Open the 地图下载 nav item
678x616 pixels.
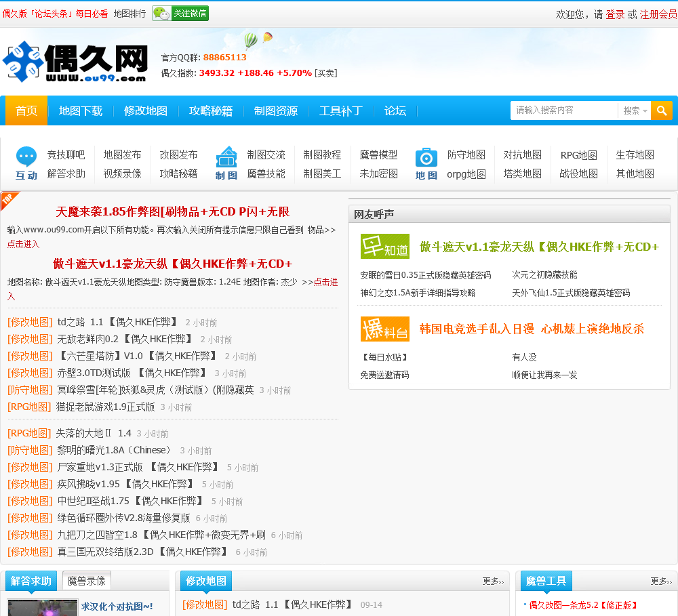81,110
